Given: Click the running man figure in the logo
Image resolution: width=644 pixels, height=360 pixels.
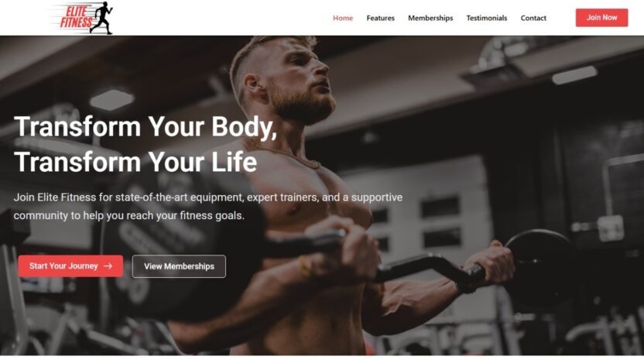Looking at the screenshot, I should click(102, 18).
